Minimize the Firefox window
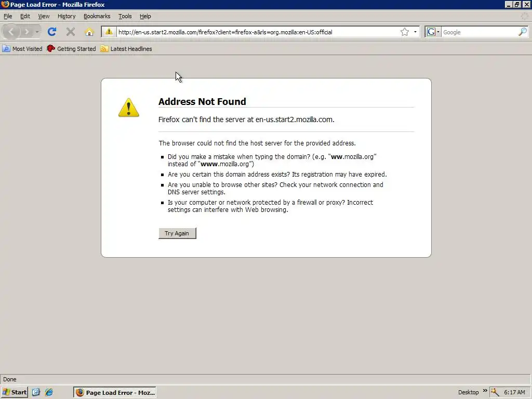Screen dimensions: 532x399 point(508,4)
